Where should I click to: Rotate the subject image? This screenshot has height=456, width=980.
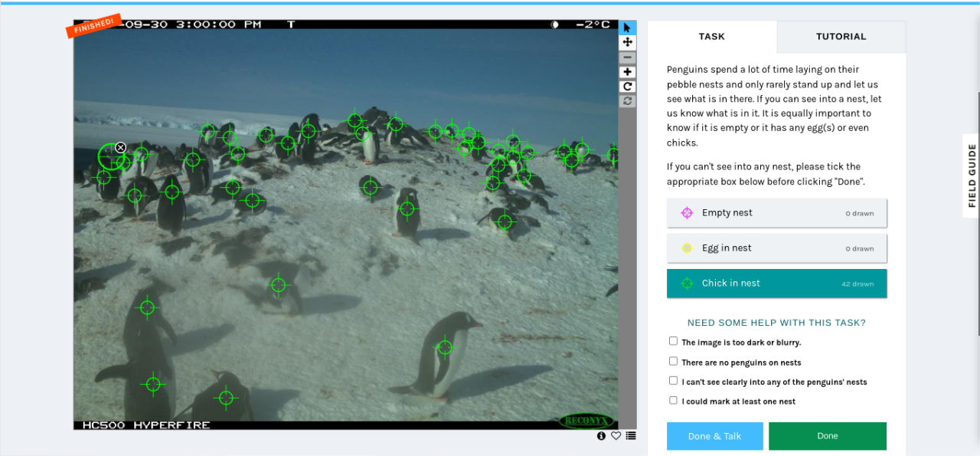tap(627, 87)
